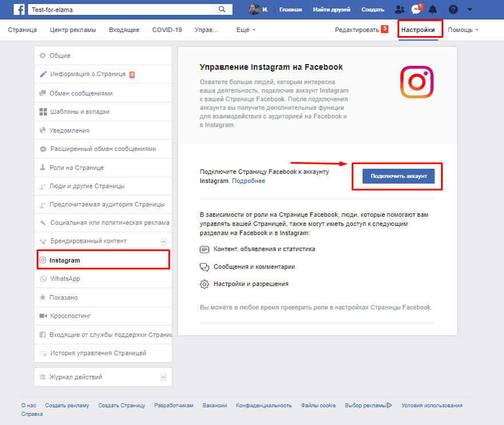The height and width of the screenshot is (425, 504).
Task: Click the Разработчикам footer link
Action: [173, 406]
